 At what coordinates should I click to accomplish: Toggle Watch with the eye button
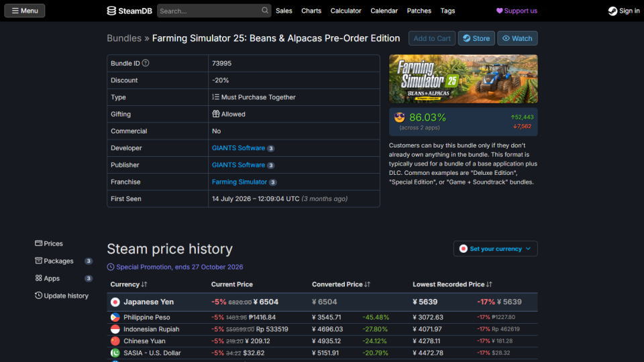point(517,38)
